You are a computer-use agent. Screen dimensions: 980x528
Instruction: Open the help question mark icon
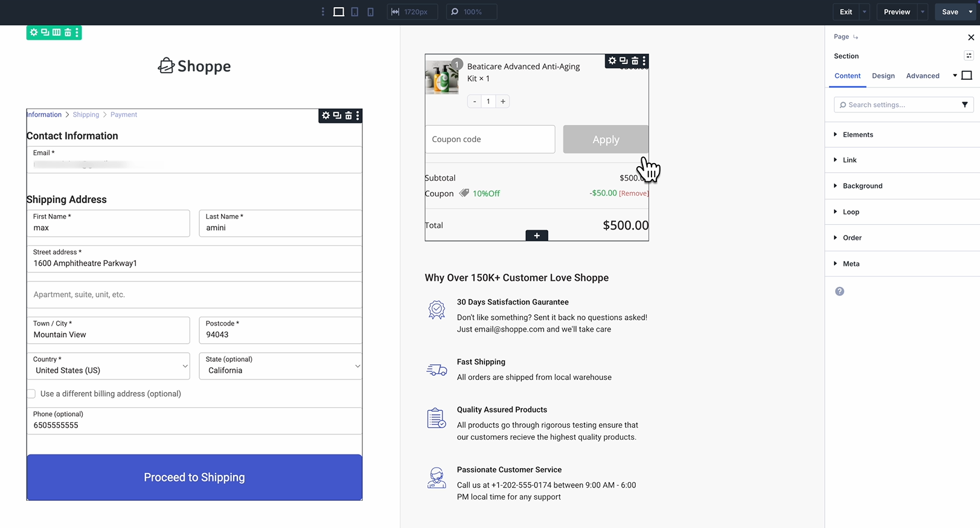click(839, 291)
